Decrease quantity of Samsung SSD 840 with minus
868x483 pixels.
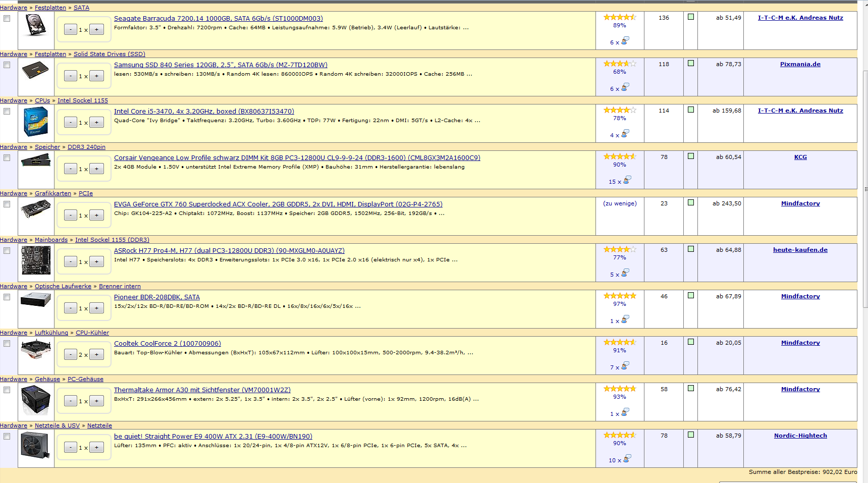71,76
